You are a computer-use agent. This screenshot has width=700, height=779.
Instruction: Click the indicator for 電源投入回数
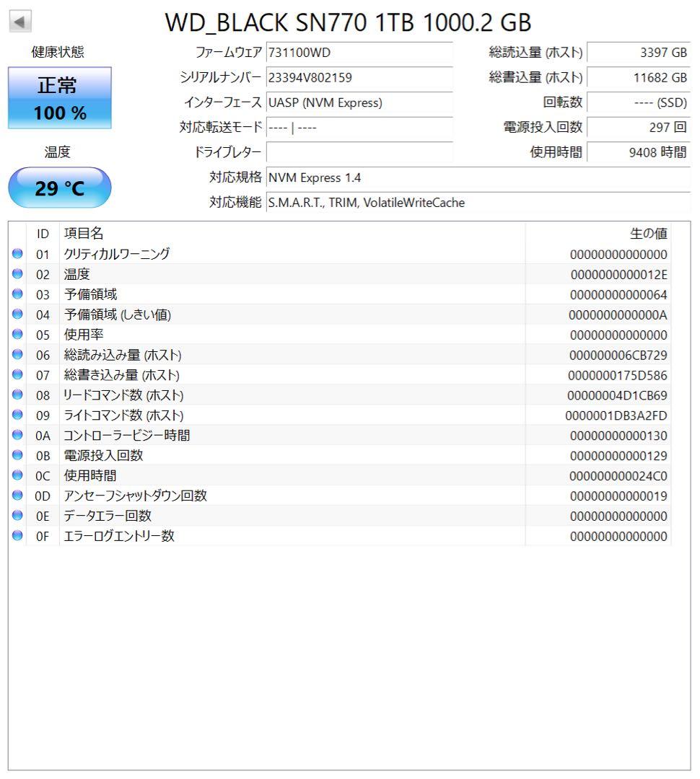(x=17, y=455)
